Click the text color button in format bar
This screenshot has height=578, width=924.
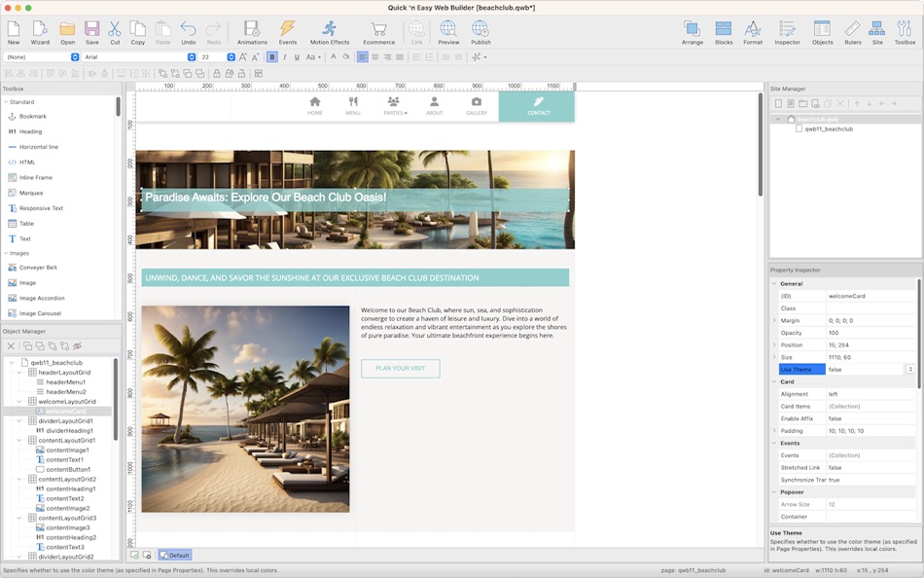click(x=333, y=57)
